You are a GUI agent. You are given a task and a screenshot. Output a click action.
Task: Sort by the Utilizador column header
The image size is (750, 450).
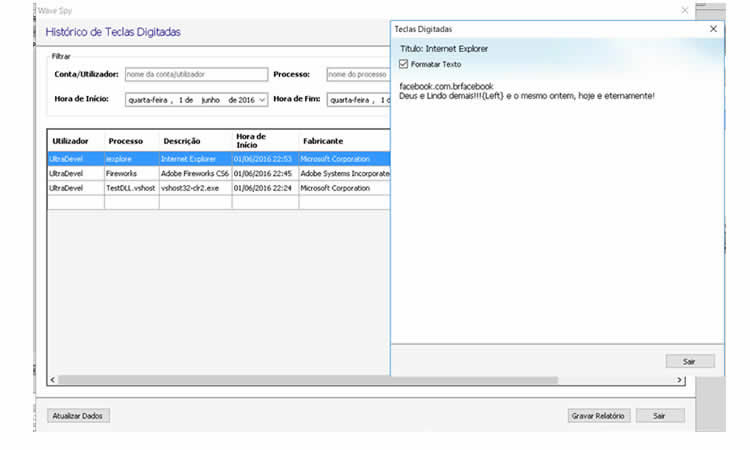(70, 141)
